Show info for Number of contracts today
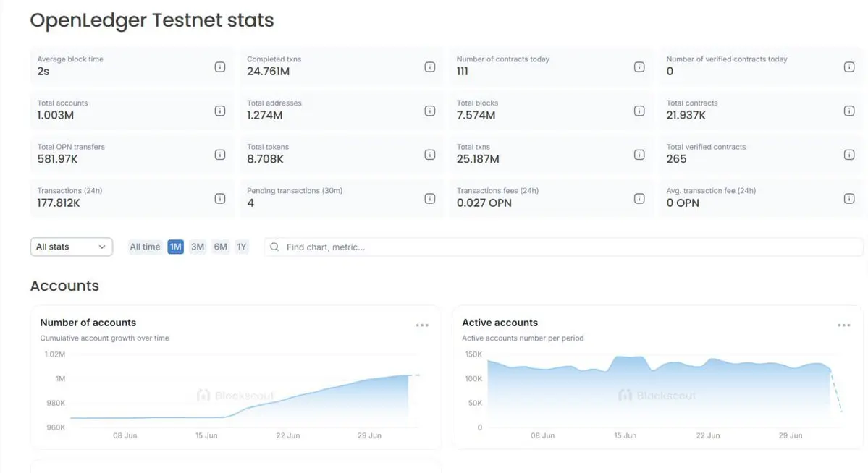The height and width of the screenshot is (473, 868). [x=639, y=67]
